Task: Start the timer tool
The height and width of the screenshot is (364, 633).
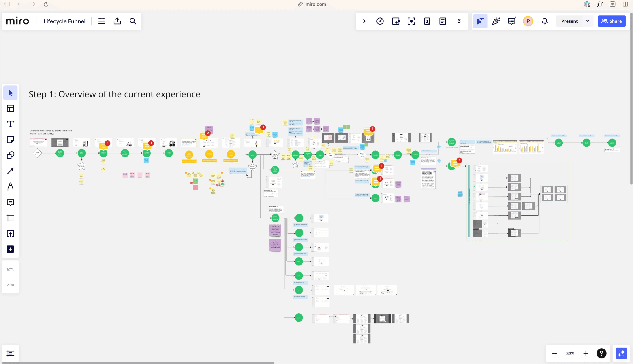Action: click(x=380, y=21)
